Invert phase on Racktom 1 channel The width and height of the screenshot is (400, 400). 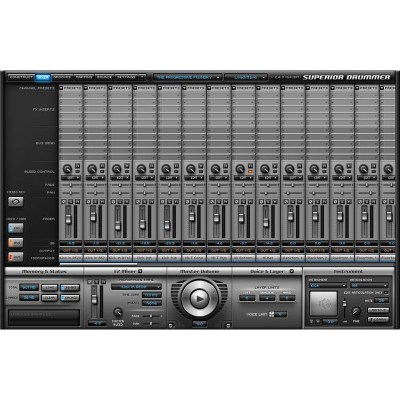(286, 202)
